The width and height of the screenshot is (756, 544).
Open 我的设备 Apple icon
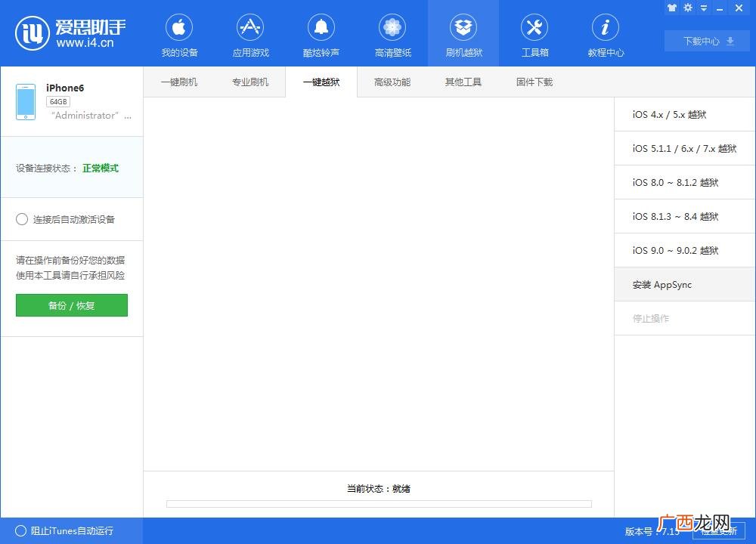tap(179, 27)
